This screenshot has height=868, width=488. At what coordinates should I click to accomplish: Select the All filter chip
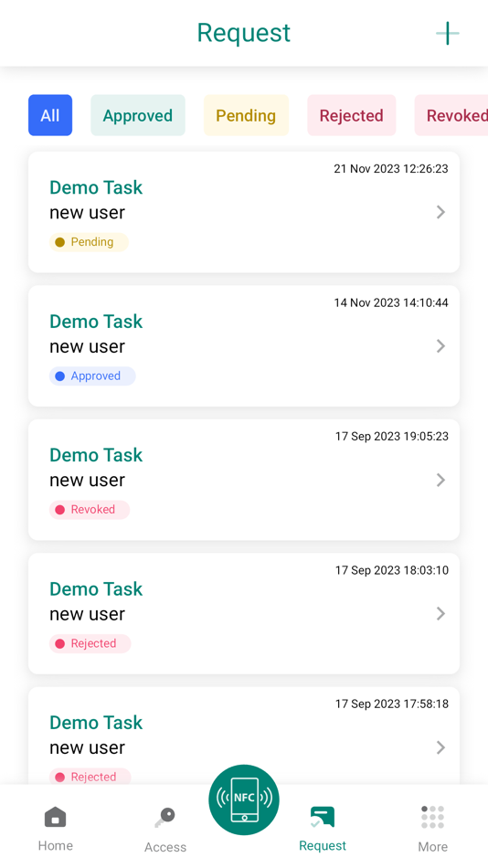click(x=50, y=115)
